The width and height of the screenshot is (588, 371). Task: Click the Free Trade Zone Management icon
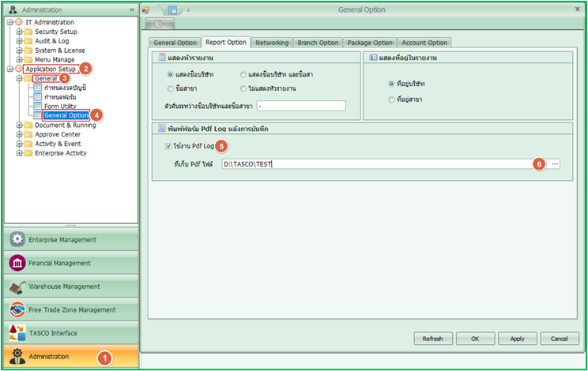click(17, 309)
